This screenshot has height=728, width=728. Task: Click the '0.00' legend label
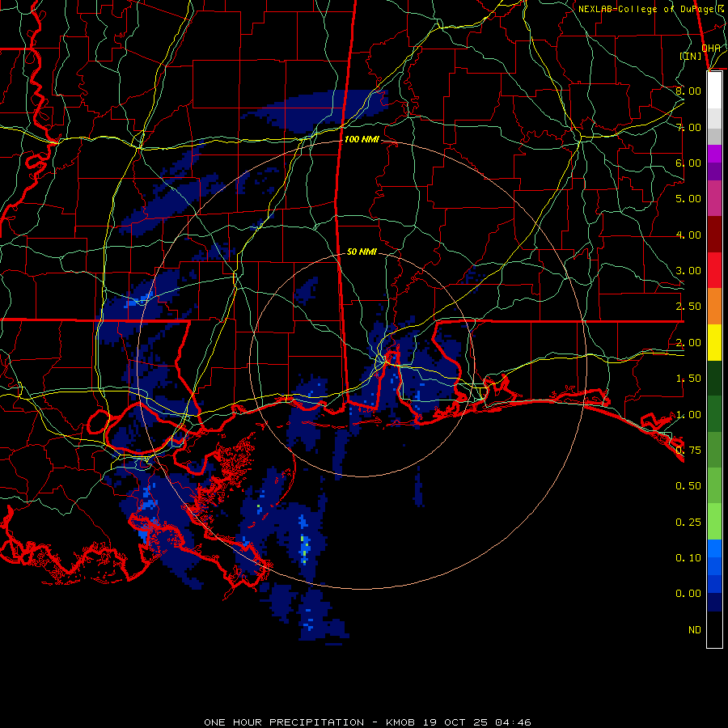[688, 594]
